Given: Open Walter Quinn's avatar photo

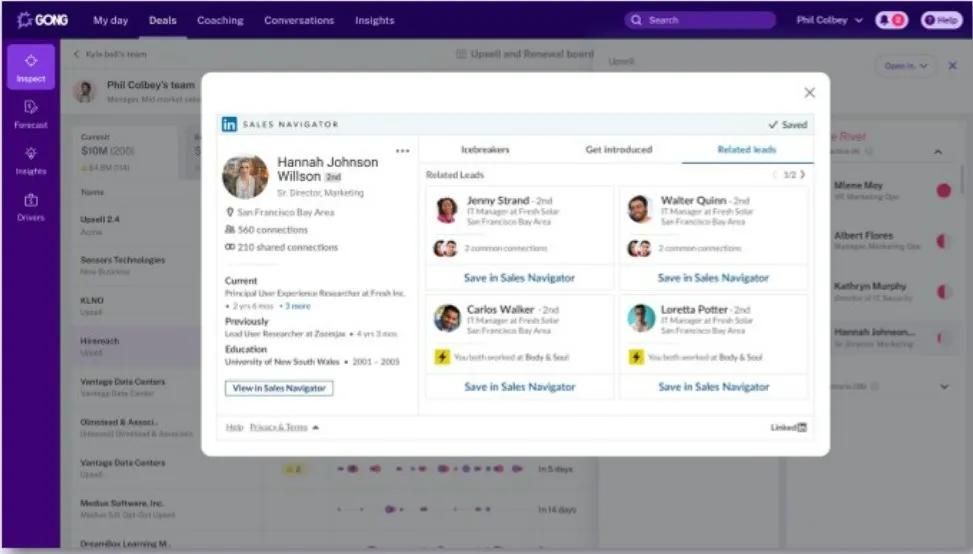Looking at the screenshot, I should [640, 210].
